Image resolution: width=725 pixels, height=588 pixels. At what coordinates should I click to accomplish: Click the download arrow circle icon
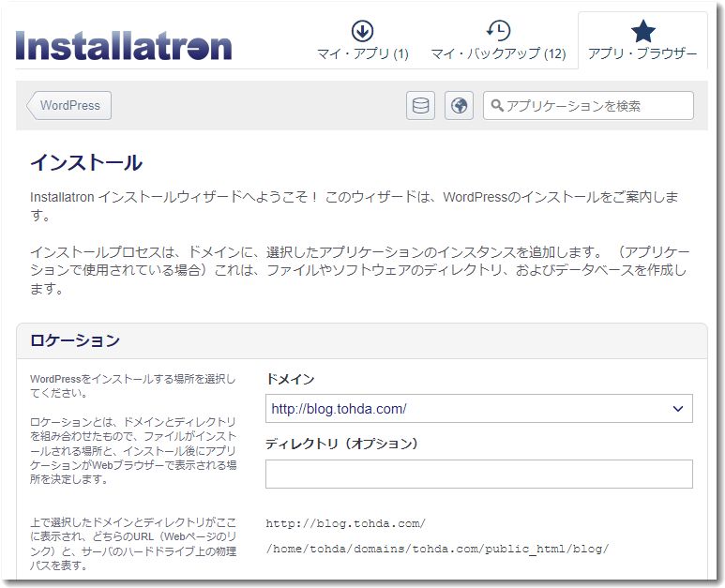(362, 31)
